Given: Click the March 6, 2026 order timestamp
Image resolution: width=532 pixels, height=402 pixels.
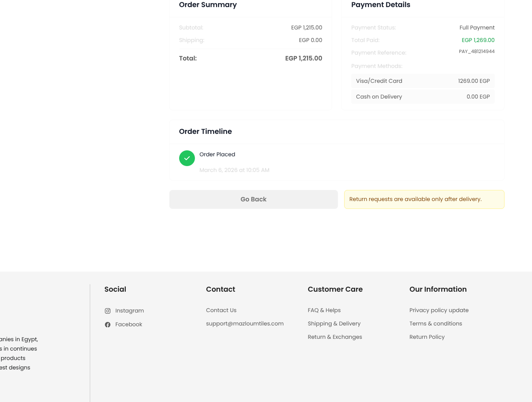Looking at the screenshot, I should click(234, 170).
